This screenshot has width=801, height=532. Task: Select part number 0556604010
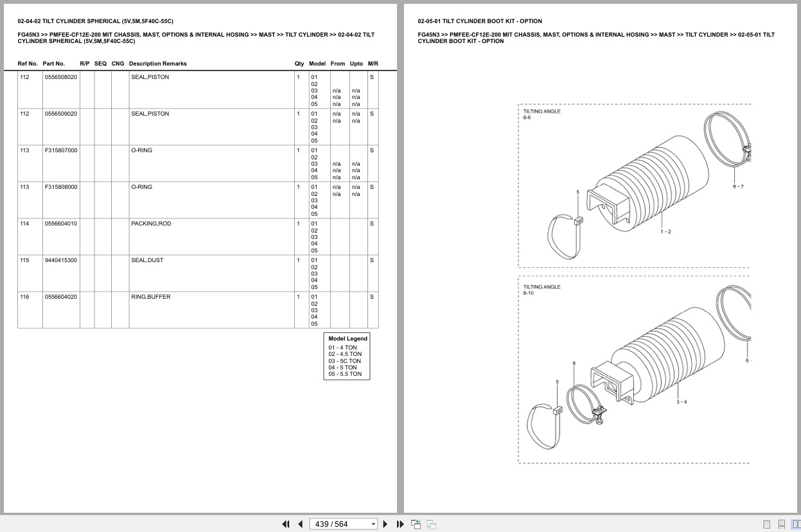tap(61, 224)
